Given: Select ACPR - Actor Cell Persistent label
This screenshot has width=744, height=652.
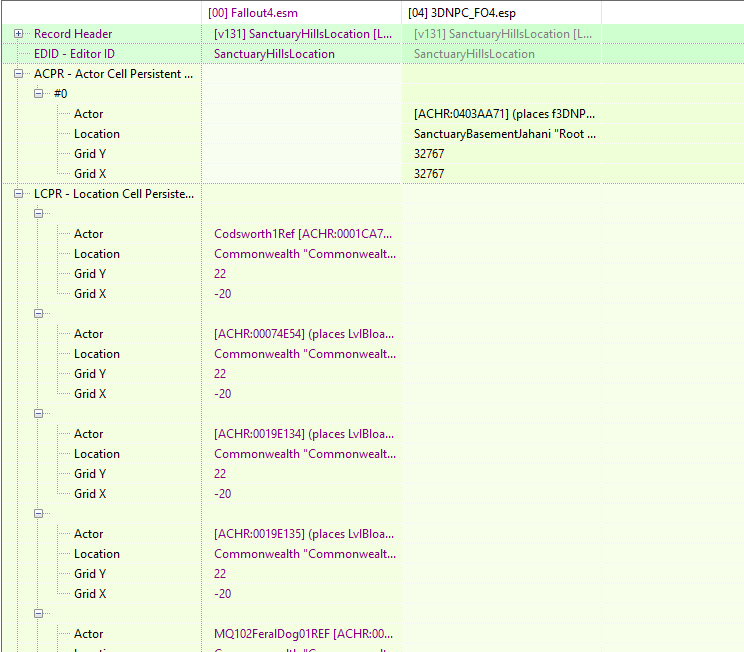Looking at the screenshot, I should (x=113, y=74).
